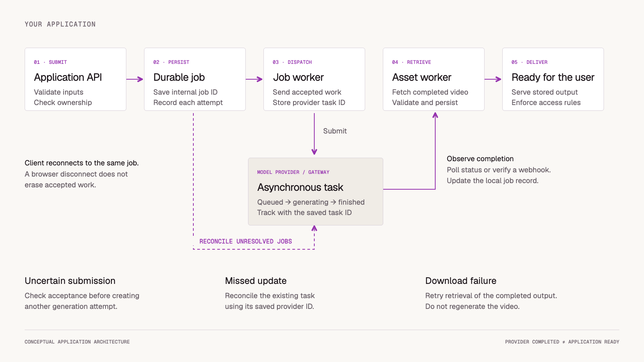Click 'Queued → generating → finished' text
644x362 pixels.
point(311,202)
